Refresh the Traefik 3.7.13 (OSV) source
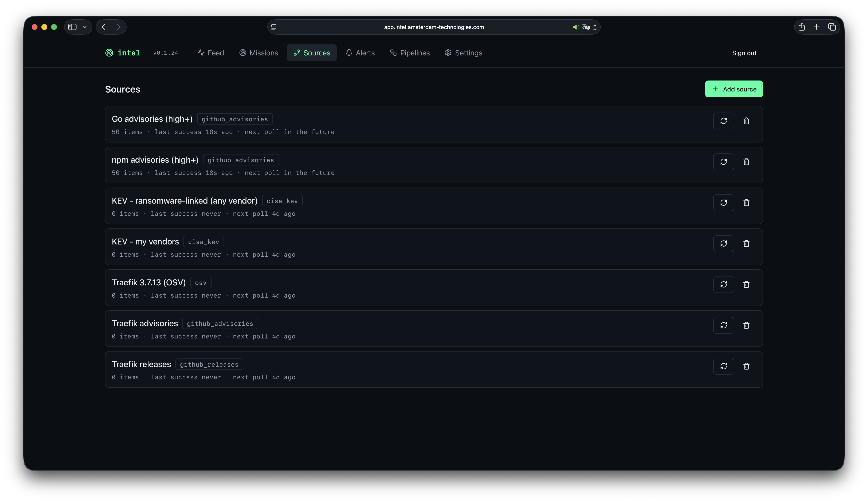The height and width of the screenshot is (502, 868). click(723, 284)
